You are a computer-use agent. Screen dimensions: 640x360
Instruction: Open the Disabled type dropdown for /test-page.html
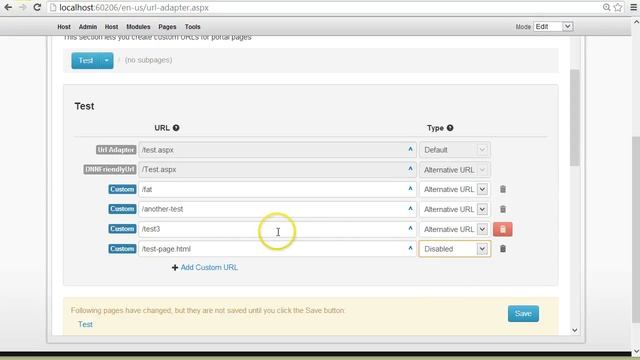tap(455, 249)
